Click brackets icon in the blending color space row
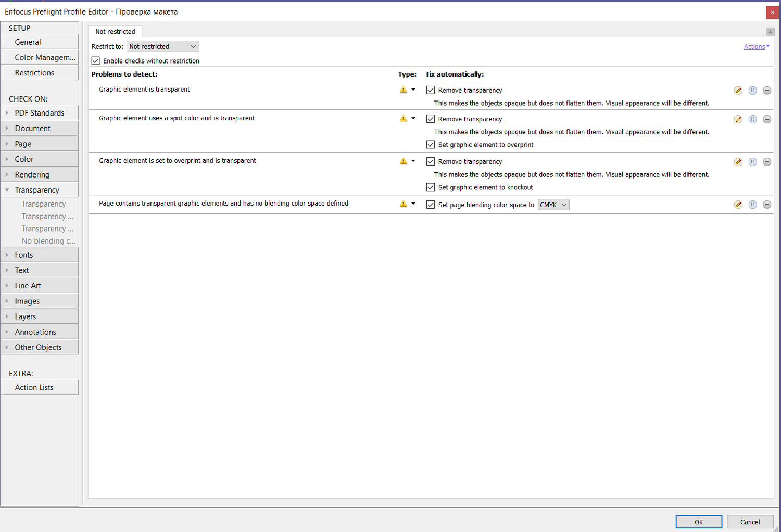The image size is (781, 532). pos(753,205)
